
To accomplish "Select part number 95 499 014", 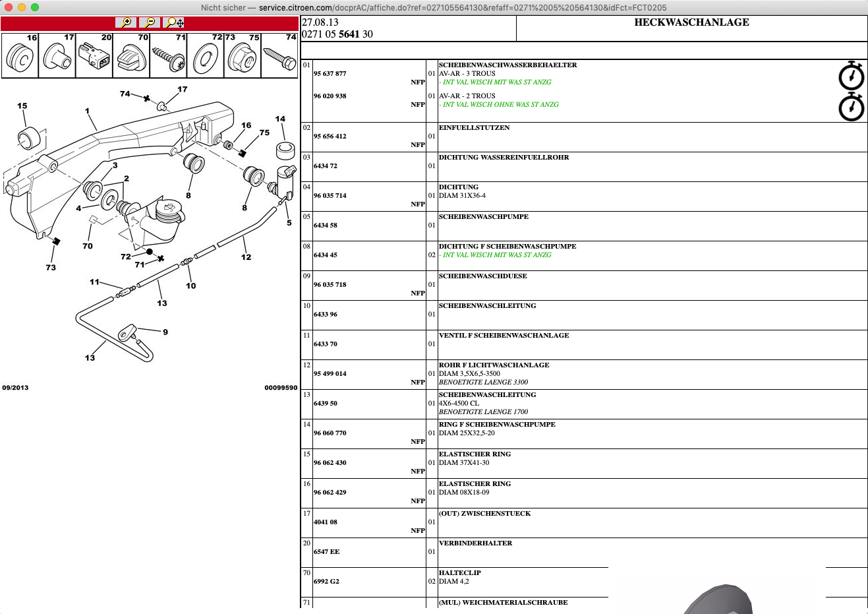I will [x=330, y=373].
